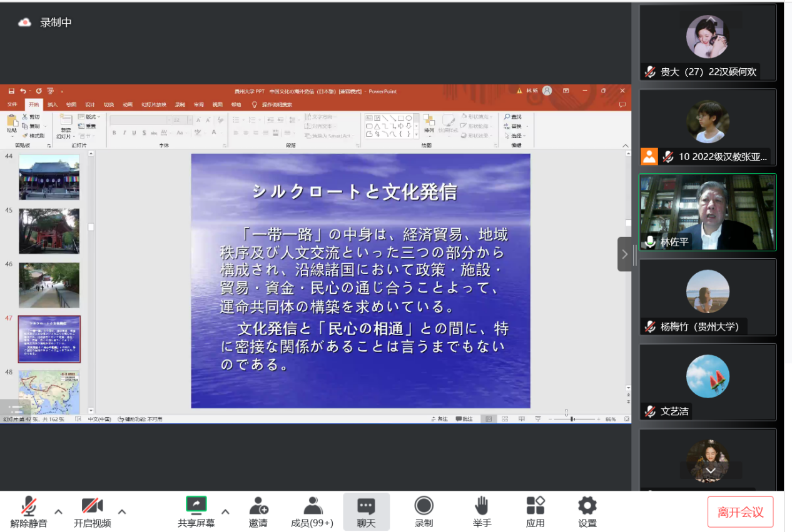The image size is (792, 532).
Task: Click the 离开会议 leave meeting button
Action: 740,512
